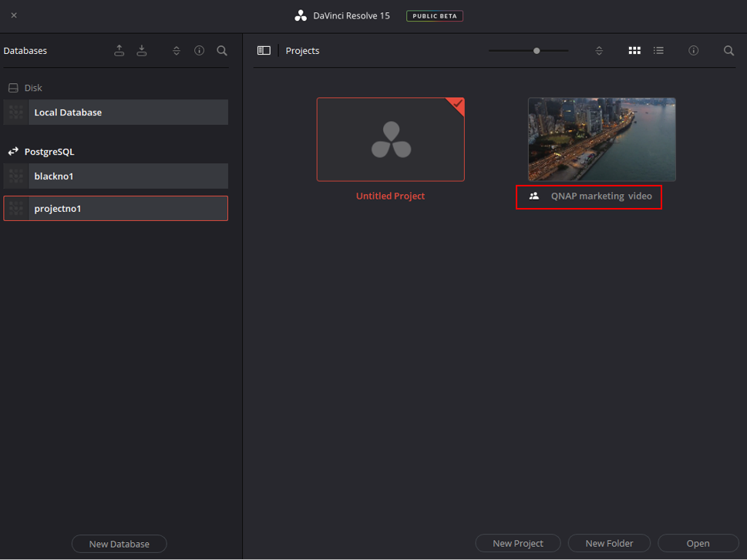The height and width of the screenshot is (560, 747).
Task: Click the backup database upload icon
Action: [x=119, y=51]
